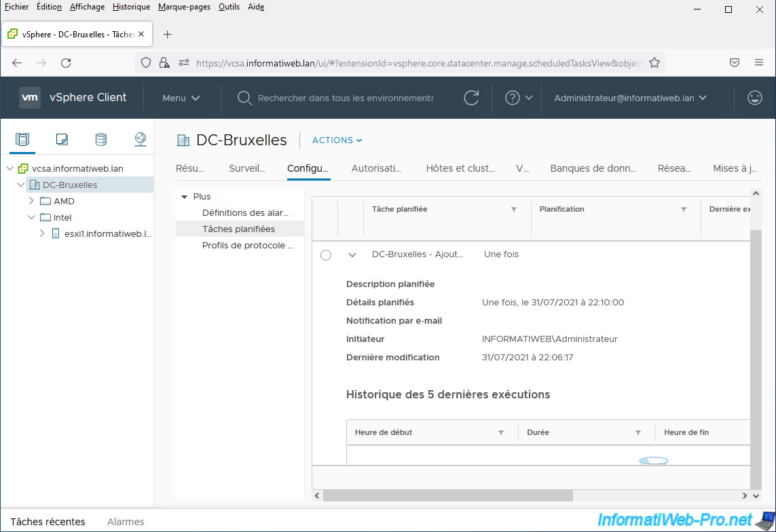Select Profils de protocole ... in side menu

click(x=247, y=246)
